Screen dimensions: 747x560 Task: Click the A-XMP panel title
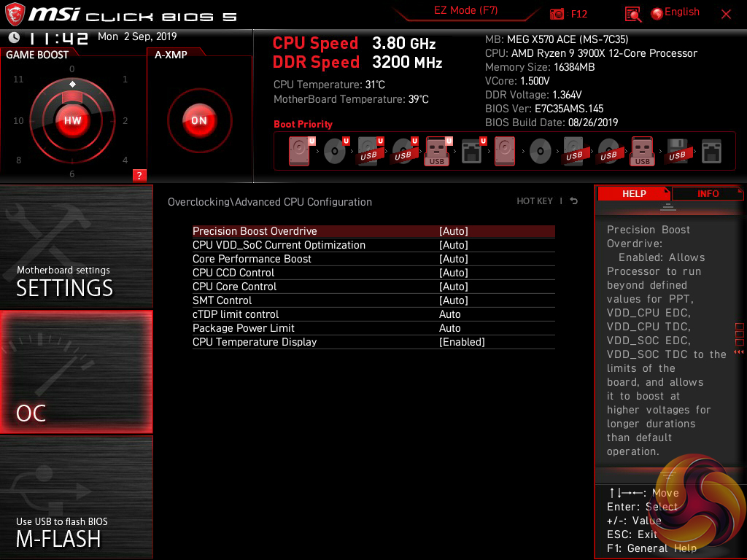coord(171,55)
